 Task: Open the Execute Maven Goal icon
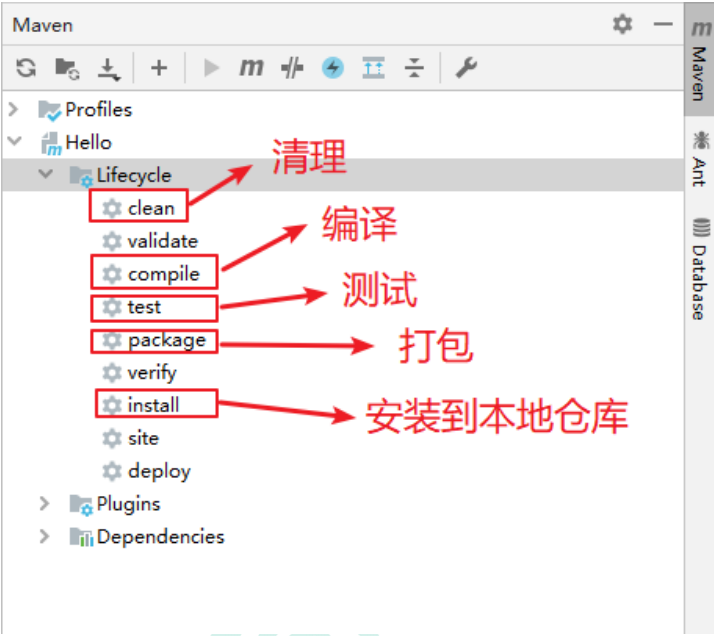click(251, 68)
